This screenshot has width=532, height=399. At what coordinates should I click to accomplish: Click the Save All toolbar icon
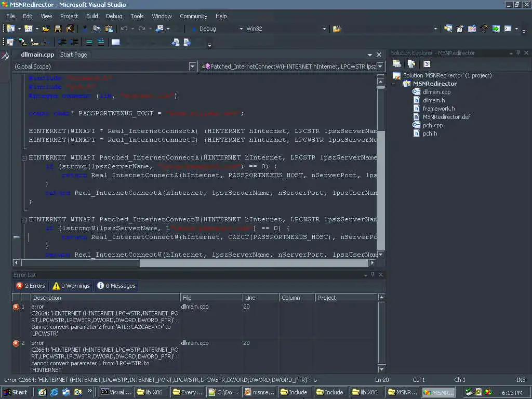(70, 29)
